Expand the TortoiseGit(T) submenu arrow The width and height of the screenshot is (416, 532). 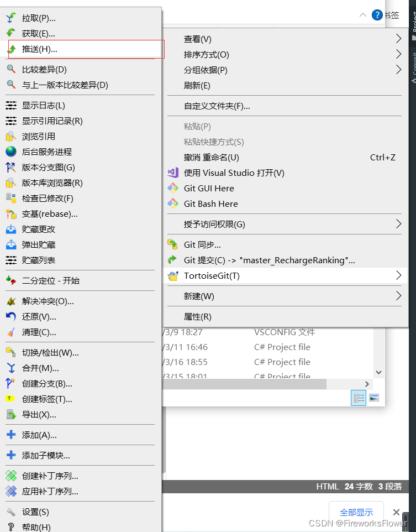(x=398, y=275)
